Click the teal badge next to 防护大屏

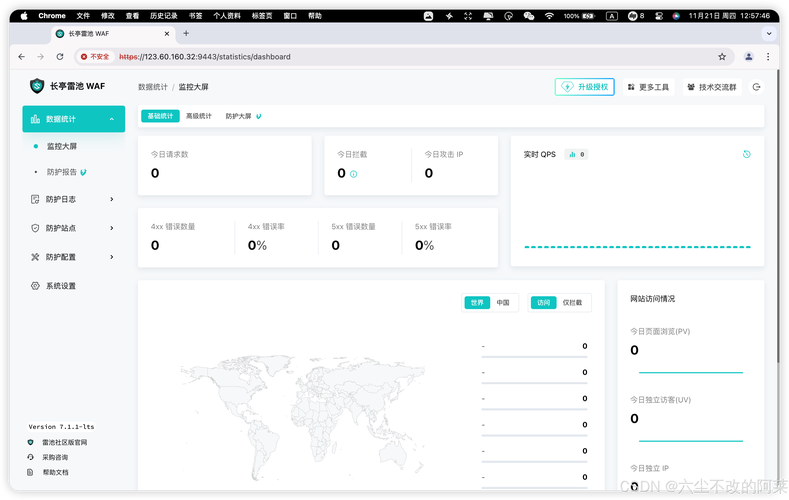pyautogui.click(x=259, y=116)
